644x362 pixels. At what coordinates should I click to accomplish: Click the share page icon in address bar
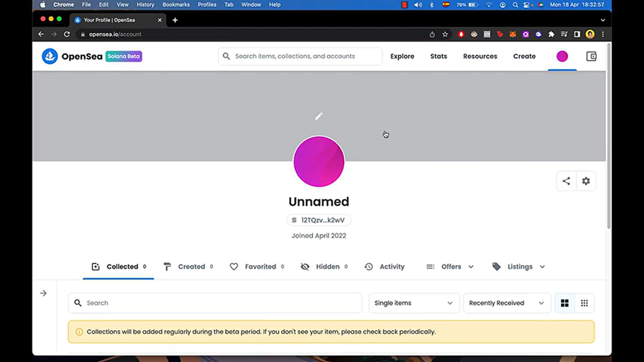432,34
